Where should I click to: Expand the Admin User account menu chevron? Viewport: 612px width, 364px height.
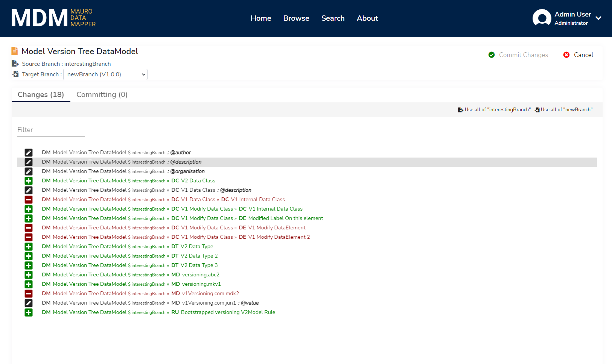[x=598, y=18]
